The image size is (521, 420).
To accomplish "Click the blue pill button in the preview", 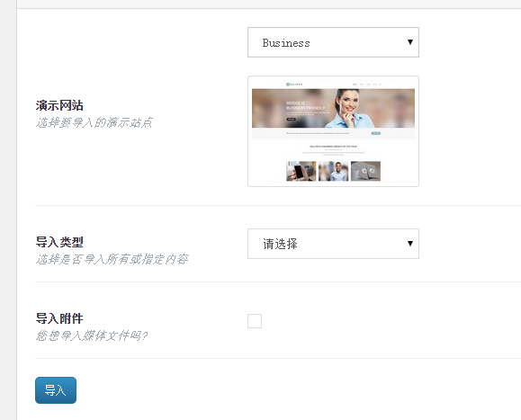I will click(376, 133).
